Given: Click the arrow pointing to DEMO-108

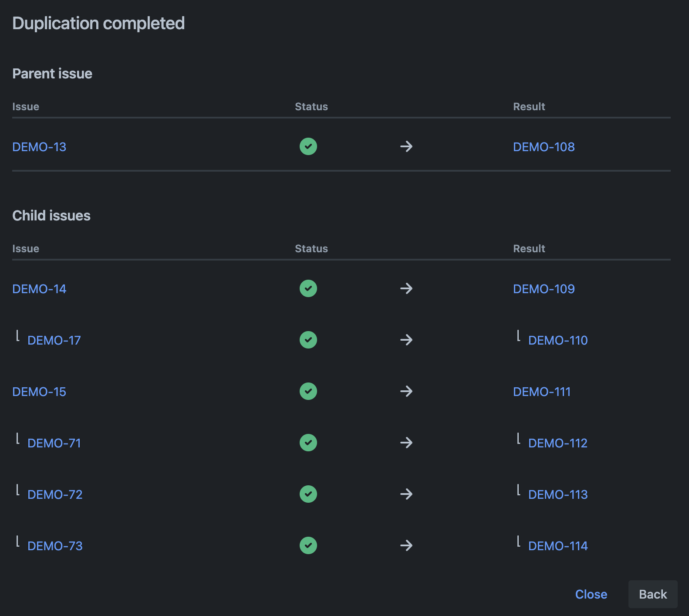Looking at the screenshot, I should click(x=406, y=146).
